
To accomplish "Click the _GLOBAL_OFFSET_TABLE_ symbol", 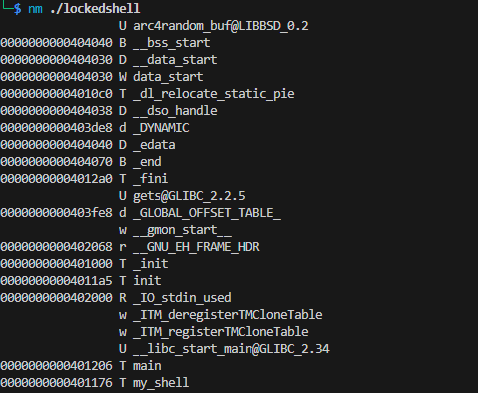I will pyautogui.click(x=207, y=213).
